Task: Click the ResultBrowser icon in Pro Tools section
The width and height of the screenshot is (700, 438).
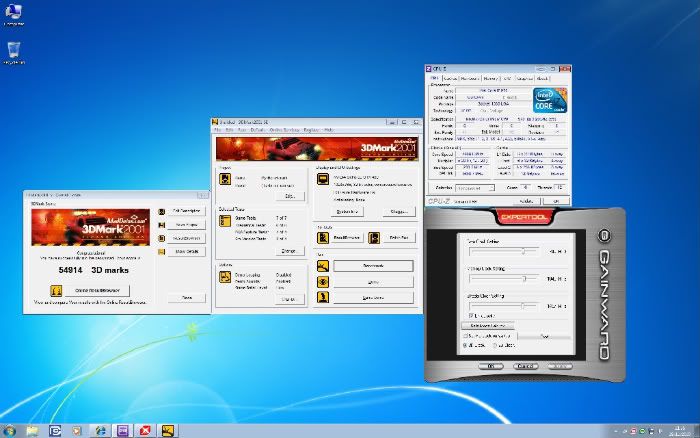Action: (x=323, y=238)
